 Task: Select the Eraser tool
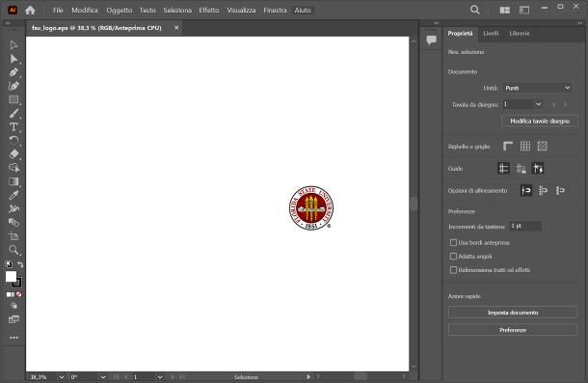[x=13, y=154]
